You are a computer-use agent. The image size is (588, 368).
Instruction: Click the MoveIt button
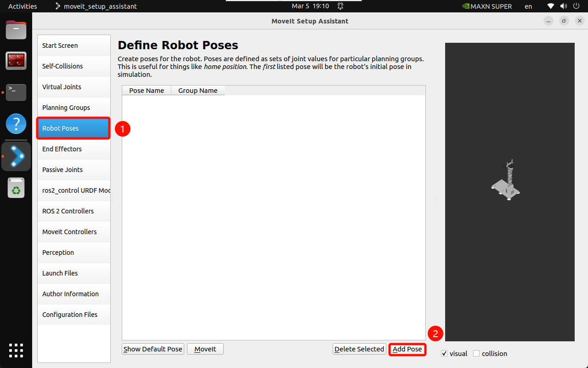[205, 349]
